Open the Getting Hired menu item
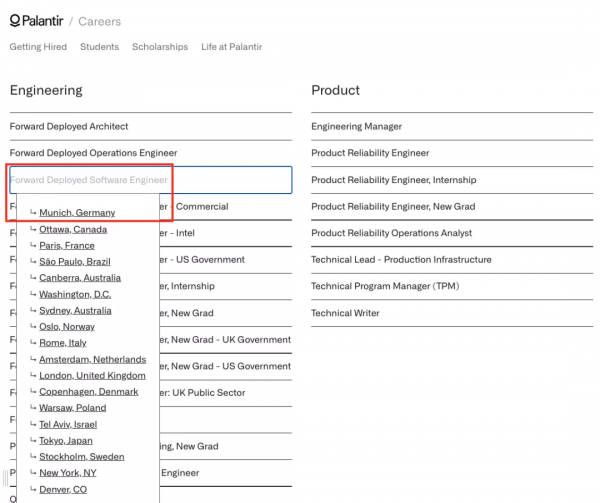This screenshot has width=600, height=503. click(x=38, y=47)
